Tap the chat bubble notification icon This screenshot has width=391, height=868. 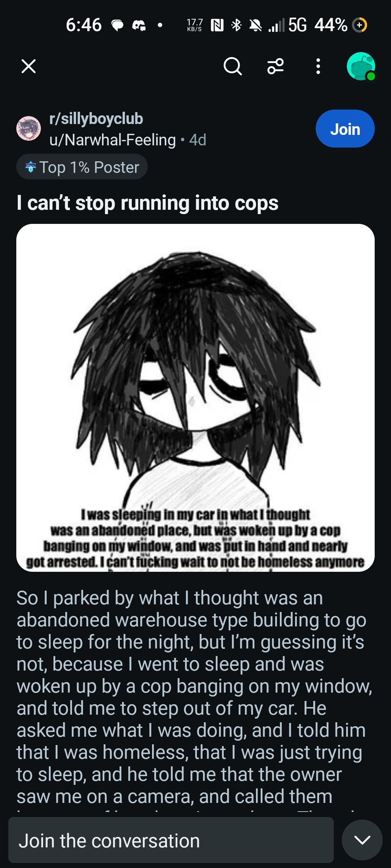coord(117,26)
